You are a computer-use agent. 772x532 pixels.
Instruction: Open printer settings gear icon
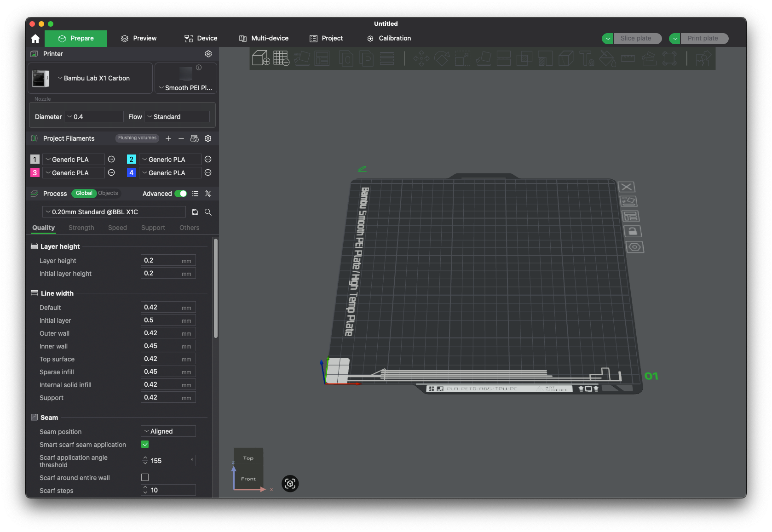pos(208,54)
